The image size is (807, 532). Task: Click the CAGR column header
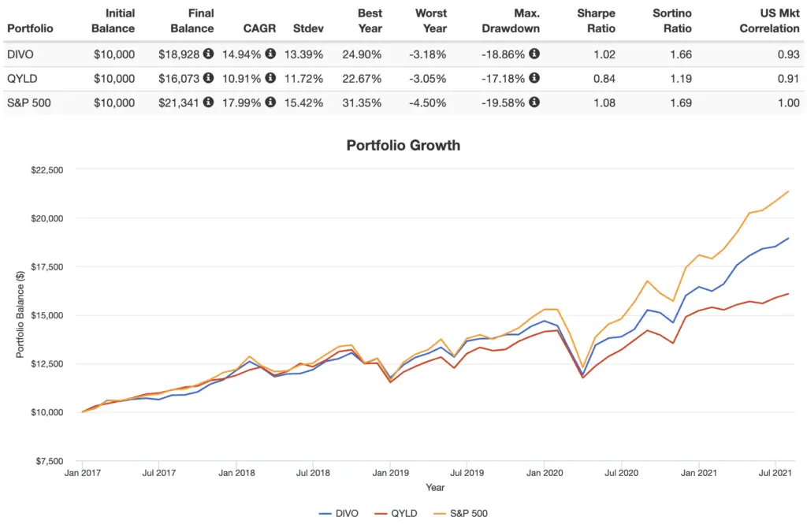pyautogui.click(x=259, y=28)
